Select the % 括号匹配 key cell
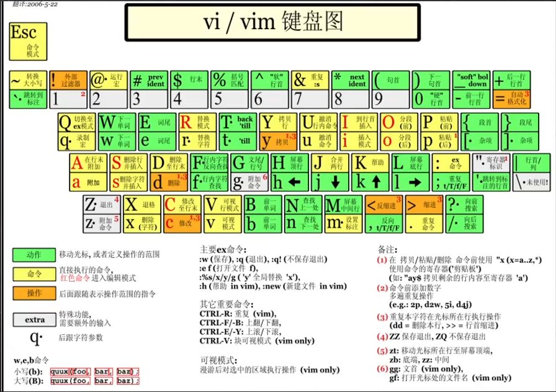The width and height of the screenshot is (556, 392). 230,80
